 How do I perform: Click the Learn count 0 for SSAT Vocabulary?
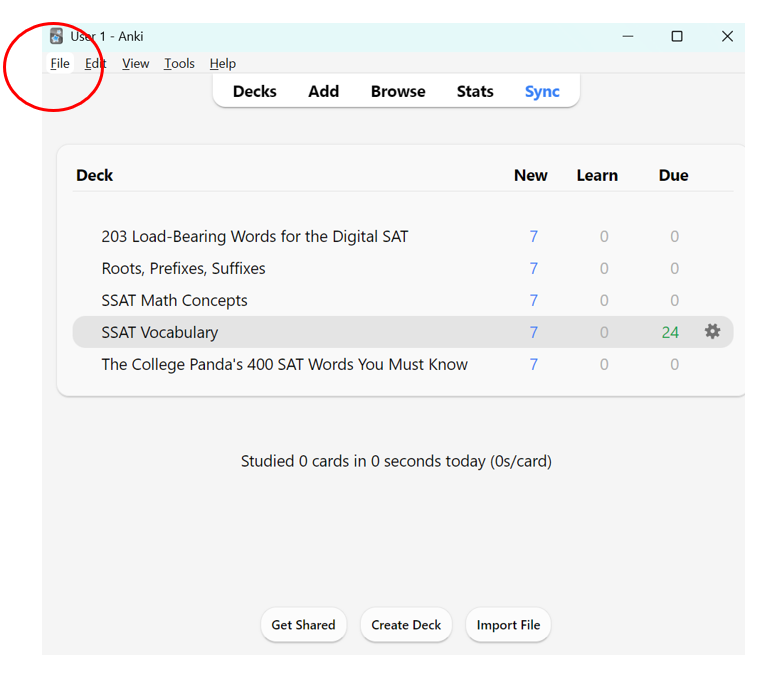pos(604,333)
